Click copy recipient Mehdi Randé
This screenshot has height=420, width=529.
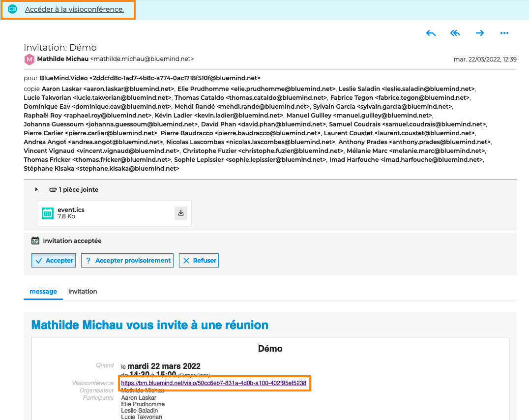[242, 106]
